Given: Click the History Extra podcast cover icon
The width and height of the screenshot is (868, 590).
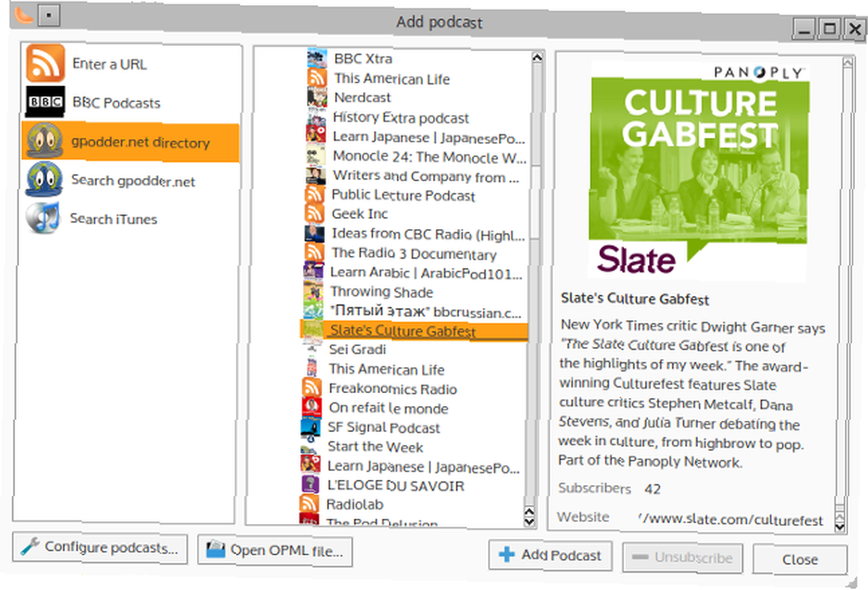Looking at the screenshot, I should tap(316, 117).
